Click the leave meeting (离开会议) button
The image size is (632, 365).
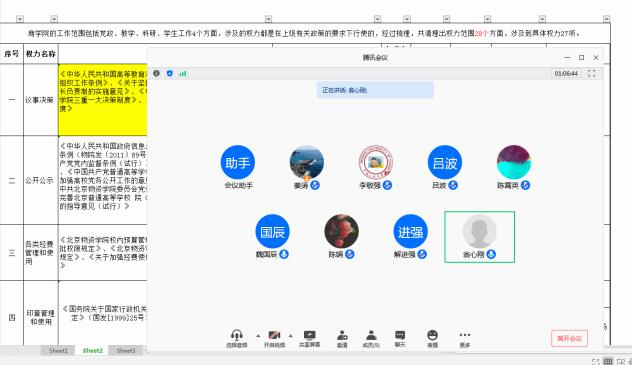pyautogui.click(x=569, y=338)
